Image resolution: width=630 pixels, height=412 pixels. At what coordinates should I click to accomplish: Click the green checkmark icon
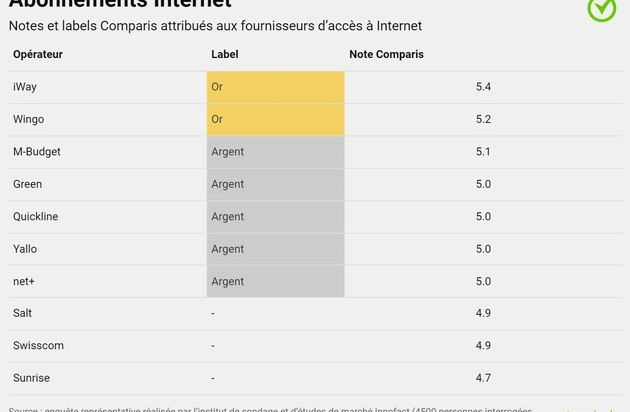(x=601, y=8)
